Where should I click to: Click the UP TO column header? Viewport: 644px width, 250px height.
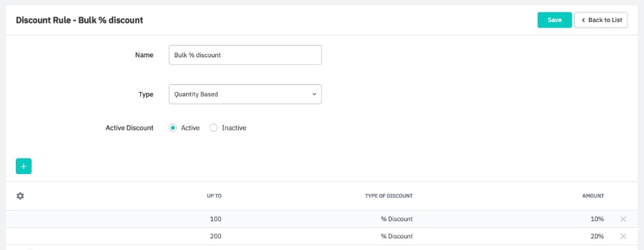(x=214, y=196)
